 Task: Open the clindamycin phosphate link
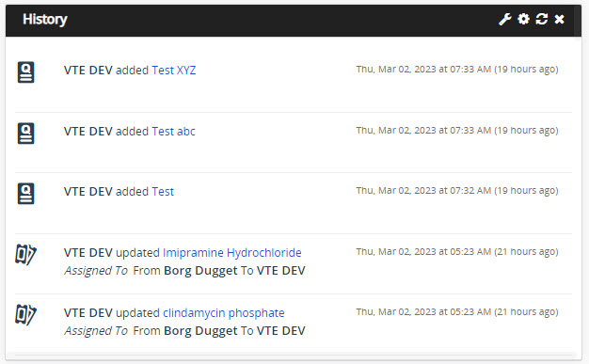(224, 313)
